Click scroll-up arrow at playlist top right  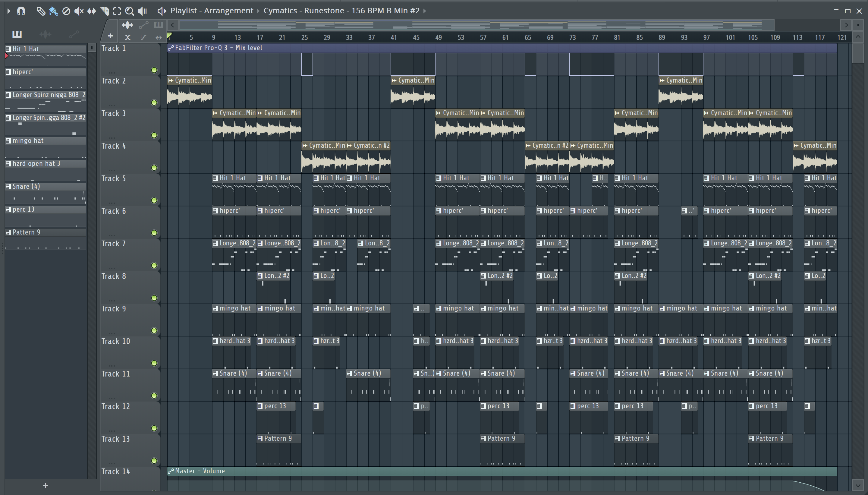(858, 36)
